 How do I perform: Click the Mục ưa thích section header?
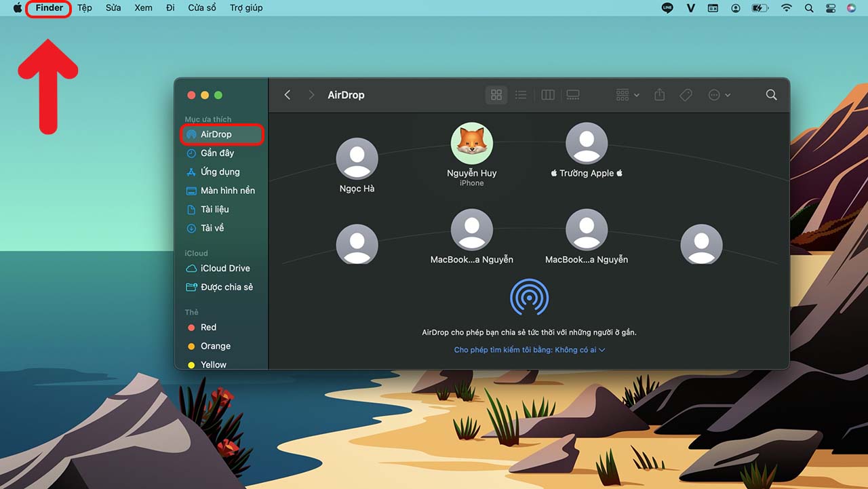(208, 119)
